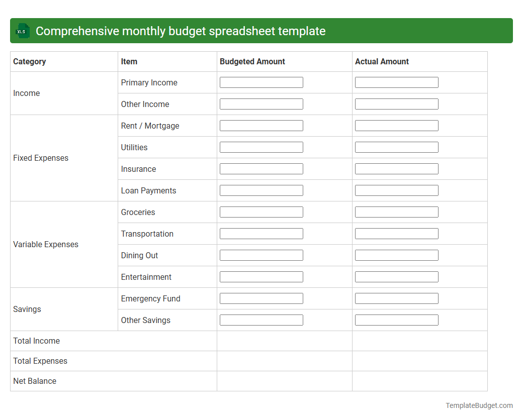This screenshot has width=523, height=420.
Task: Select the Category column header
Action: click(x=30, y=61)
